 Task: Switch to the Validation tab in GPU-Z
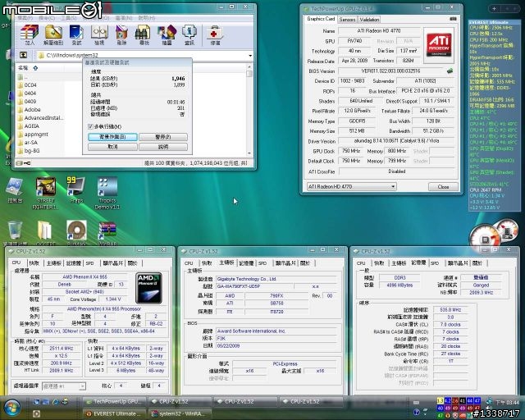point(369,20)
